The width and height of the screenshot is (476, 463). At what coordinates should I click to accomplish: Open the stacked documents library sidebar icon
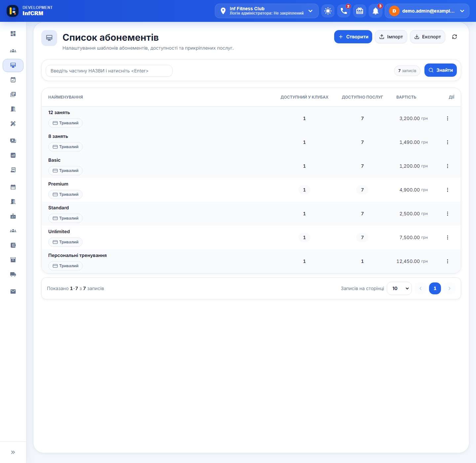13,95
